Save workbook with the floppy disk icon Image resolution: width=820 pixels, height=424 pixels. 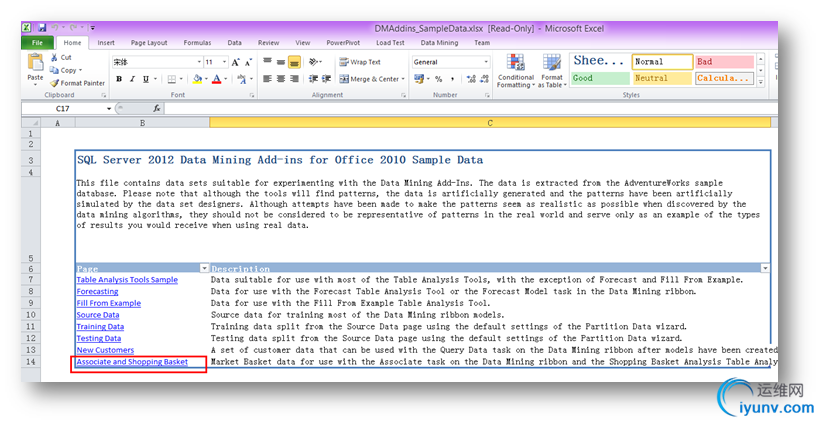coord(42,28)
